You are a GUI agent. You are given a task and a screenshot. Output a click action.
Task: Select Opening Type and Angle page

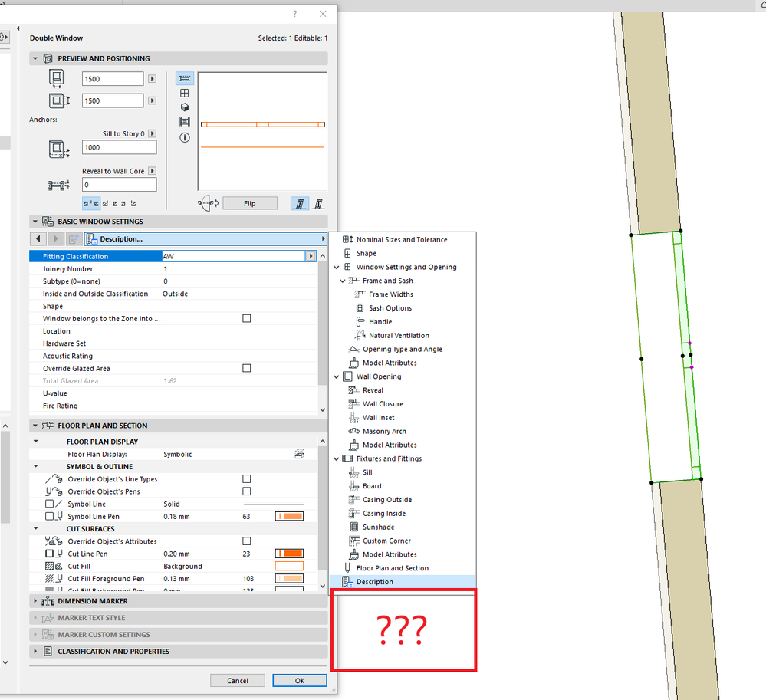point(403,350)
